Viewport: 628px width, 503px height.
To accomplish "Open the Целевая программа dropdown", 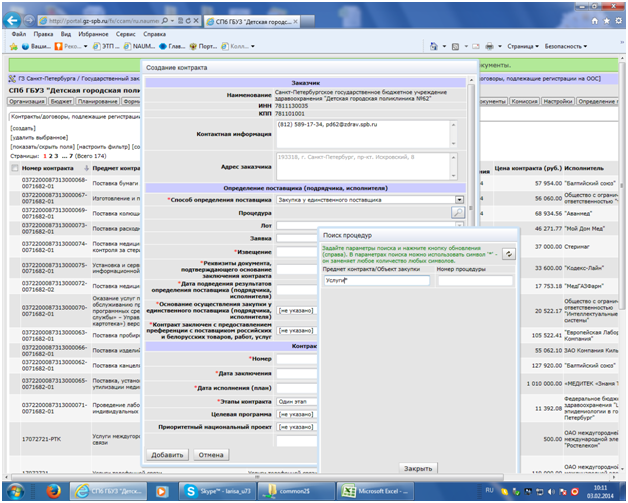I will 296,414.
